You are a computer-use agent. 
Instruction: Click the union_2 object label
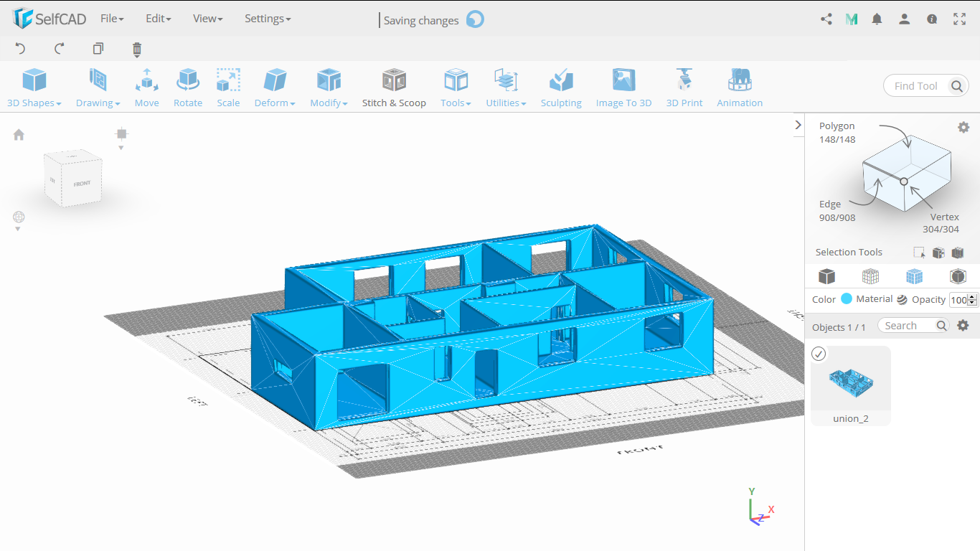(x=851, y=418)
